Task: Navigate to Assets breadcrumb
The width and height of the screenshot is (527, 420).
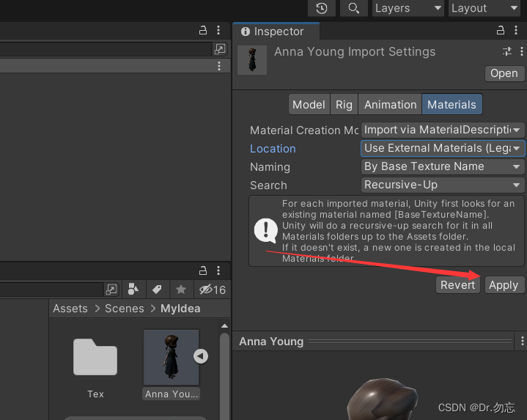Action: click(x=70, y=309)
